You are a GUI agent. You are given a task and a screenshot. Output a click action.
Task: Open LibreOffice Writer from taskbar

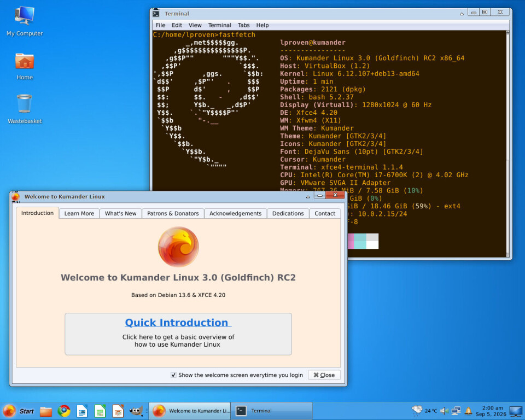82,411
